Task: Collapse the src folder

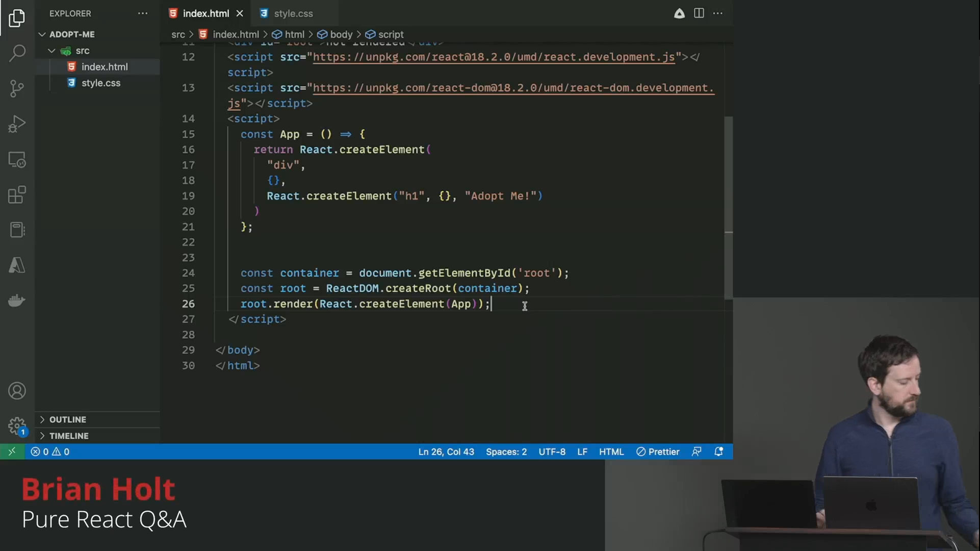Action: pos(82,51)
